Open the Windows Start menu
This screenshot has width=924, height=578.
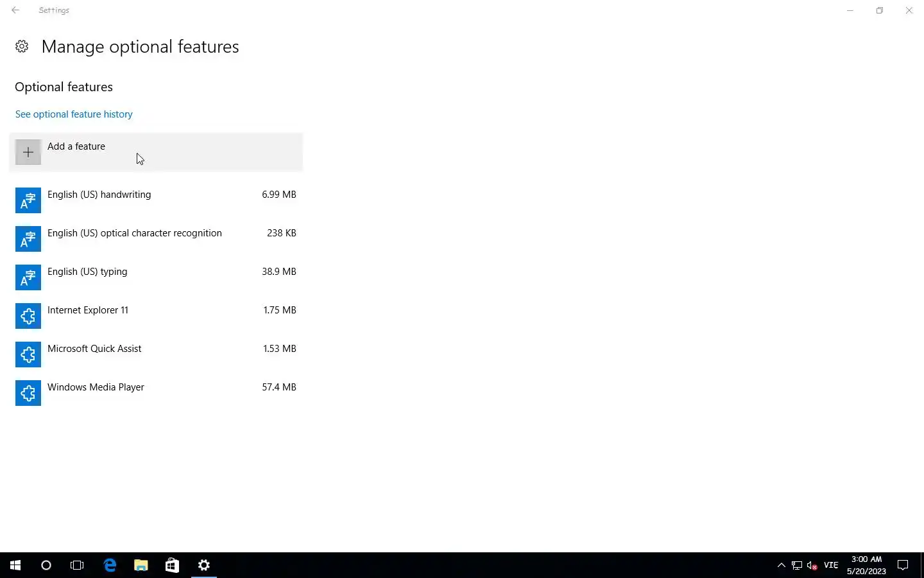pos(15,565)
